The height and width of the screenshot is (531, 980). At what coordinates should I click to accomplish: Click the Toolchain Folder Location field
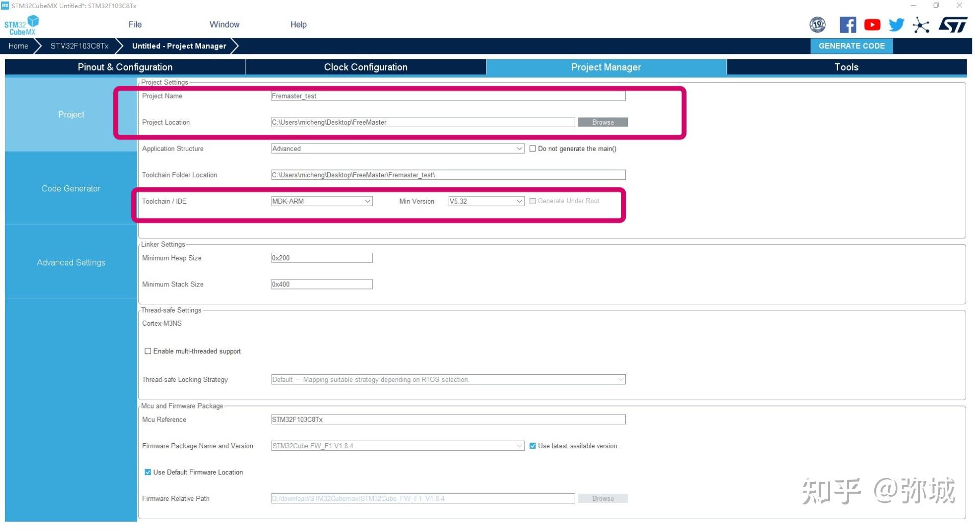(x=448, y=175)
